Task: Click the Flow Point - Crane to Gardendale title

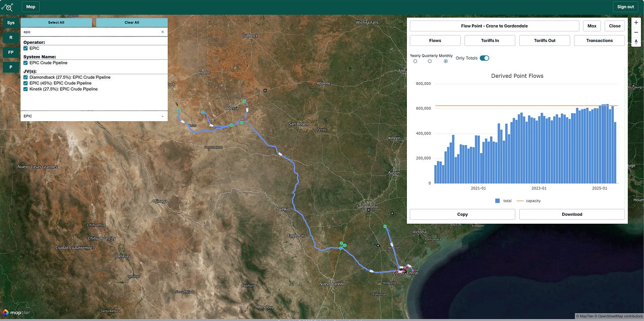Action: 494,26
